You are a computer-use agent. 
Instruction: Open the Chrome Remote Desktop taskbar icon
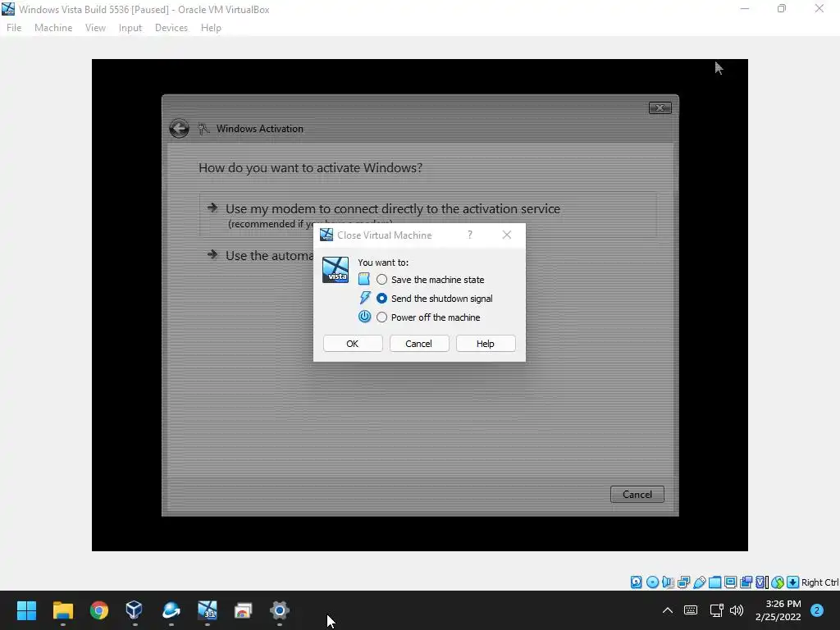click(243, 610)
